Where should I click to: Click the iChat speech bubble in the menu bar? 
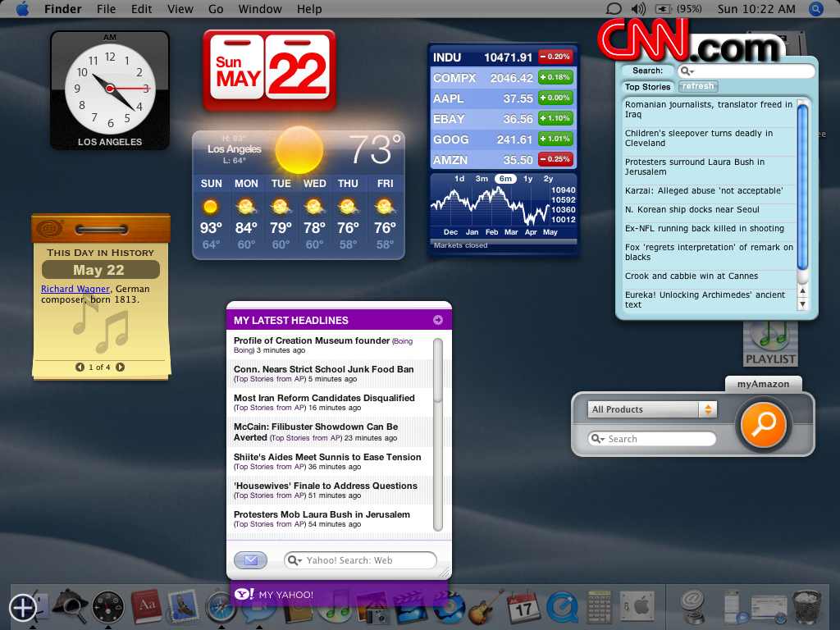(614, 8)
